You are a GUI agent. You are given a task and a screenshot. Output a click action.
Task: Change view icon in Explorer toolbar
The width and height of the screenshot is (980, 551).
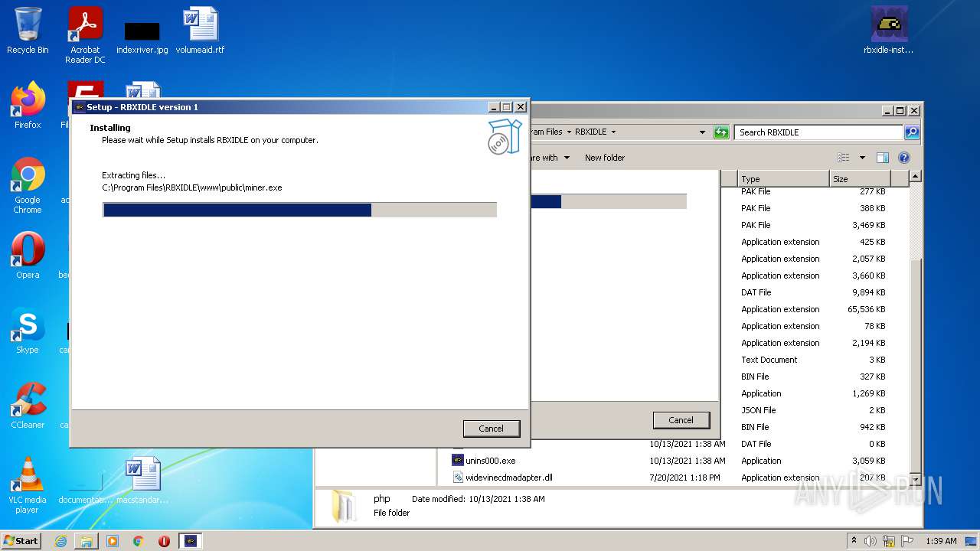tap(843, 158)
